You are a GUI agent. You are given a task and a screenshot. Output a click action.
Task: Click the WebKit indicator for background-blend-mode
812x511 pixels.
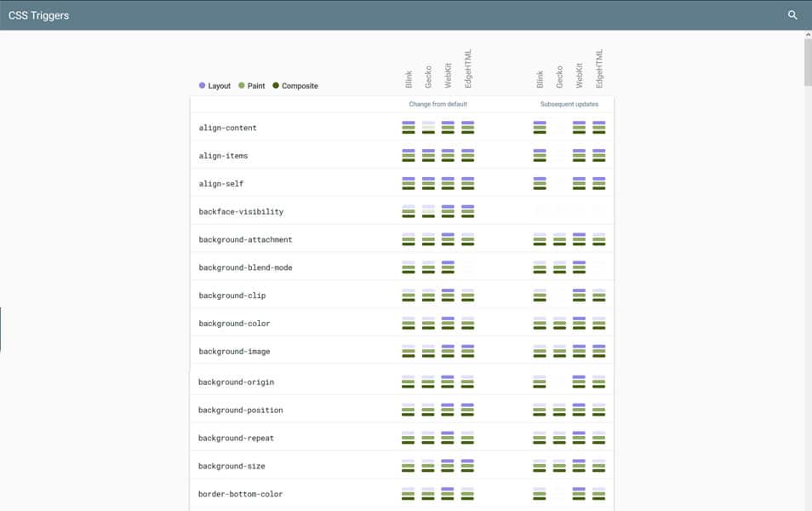click(x=448, y=267)
